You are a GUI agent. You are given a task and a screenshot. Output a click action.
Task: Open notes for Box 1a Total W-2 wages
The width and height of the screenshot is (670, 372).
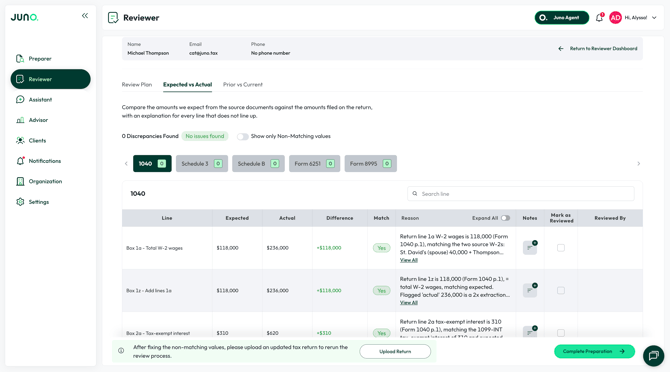[x=530, y=247]
